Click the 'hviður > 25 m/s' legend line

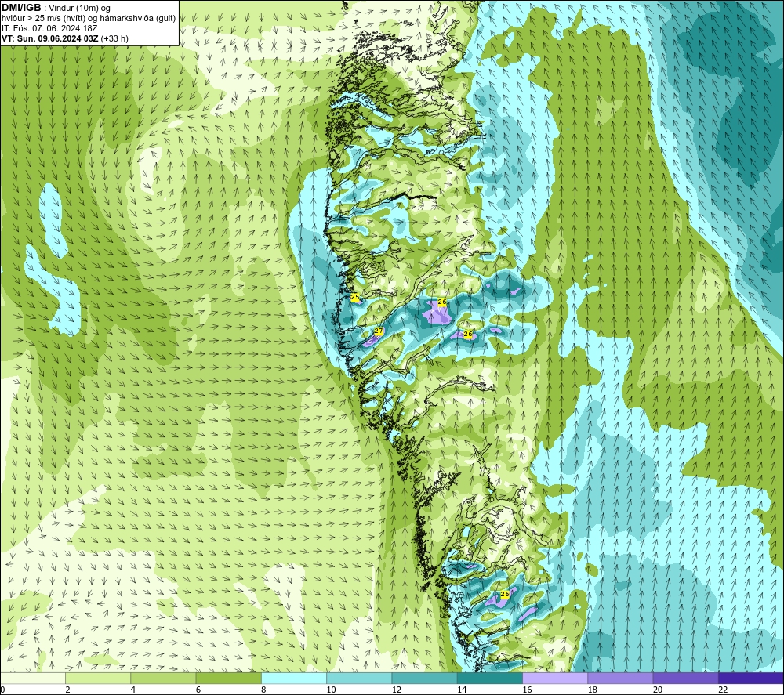click(x=89, y=19)
